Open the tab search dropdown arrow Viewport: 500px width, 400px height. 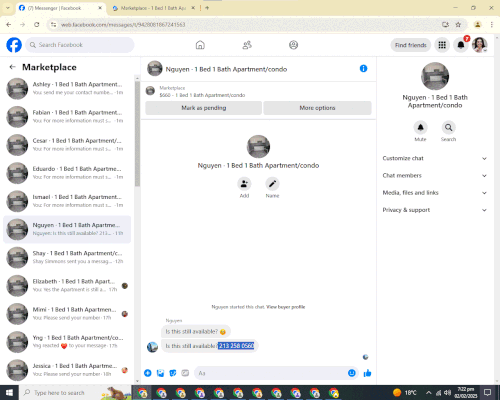pyautogui.click(x=7, y=8)
